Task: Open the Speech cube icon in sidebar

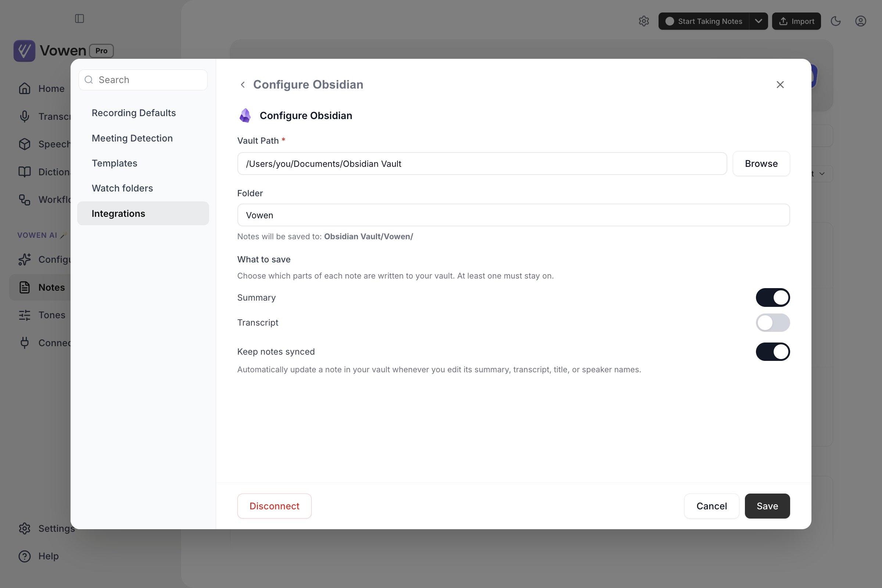Action: click(x=25, y=144)
